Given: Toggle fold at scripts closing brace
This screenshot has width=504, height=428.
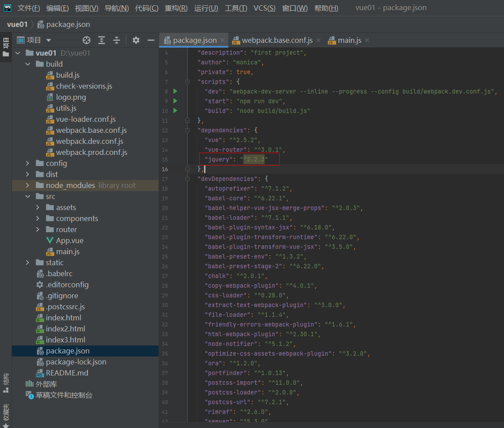Looking at the screenshot, I should click(x=187, y=120).
